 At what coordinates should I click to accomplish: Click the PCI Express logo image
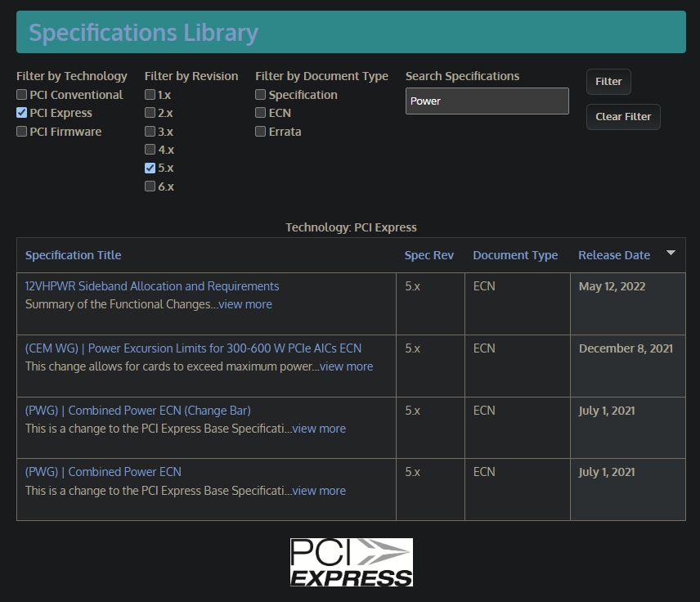(x=352, y=562)
